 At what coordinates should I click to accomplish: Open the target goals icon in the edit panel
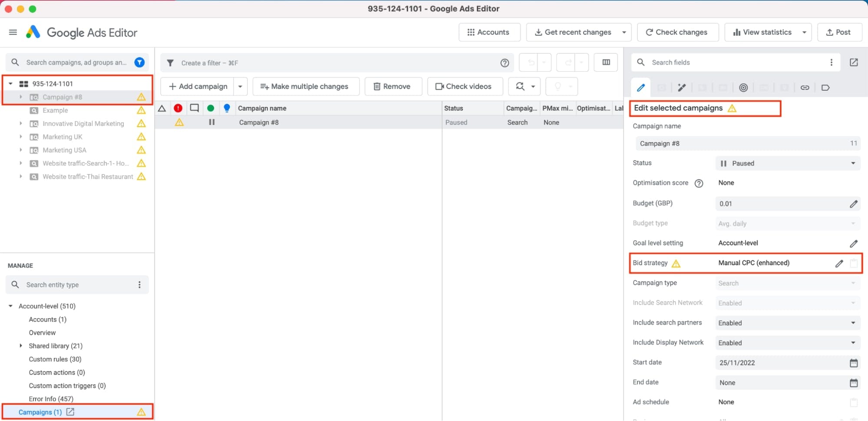click(x=743, y=87)
